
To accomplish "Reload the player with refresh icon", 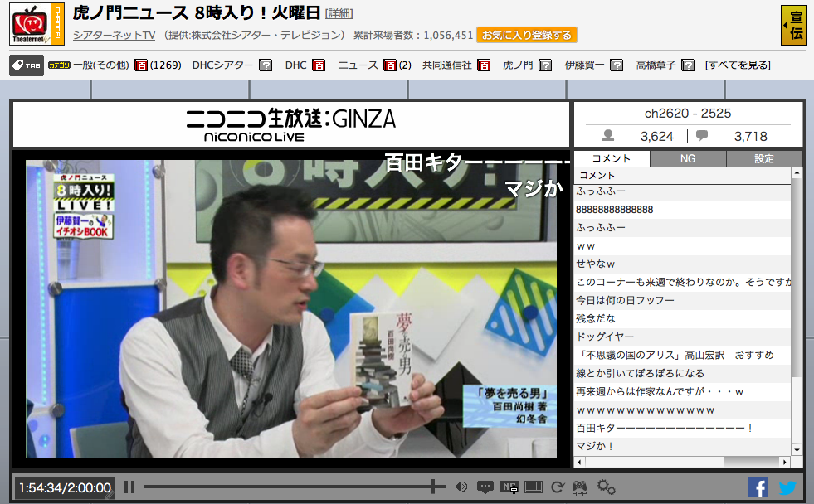I will (558, 487).
